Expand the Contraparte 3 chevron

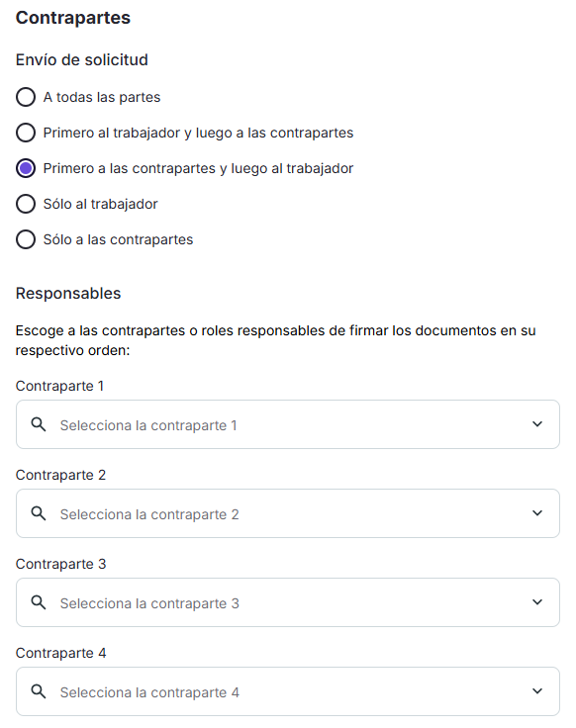click(x=537, y=602)
